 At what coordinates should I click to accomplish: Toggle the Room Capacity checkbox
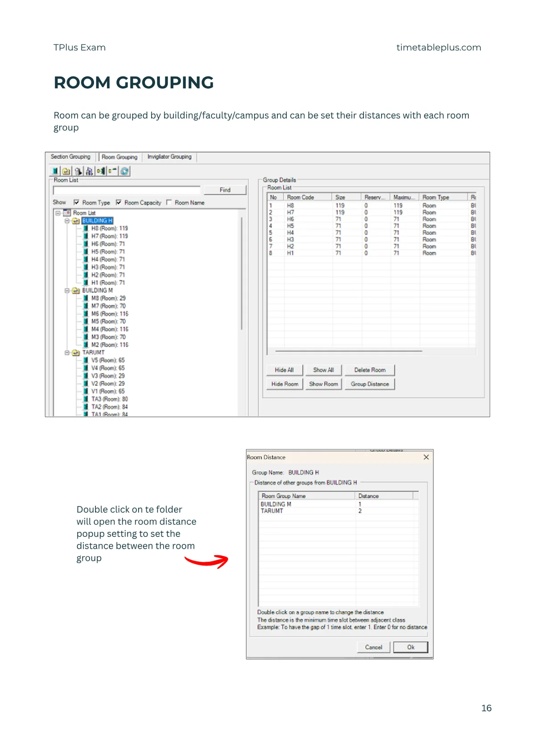click(119, 202)
